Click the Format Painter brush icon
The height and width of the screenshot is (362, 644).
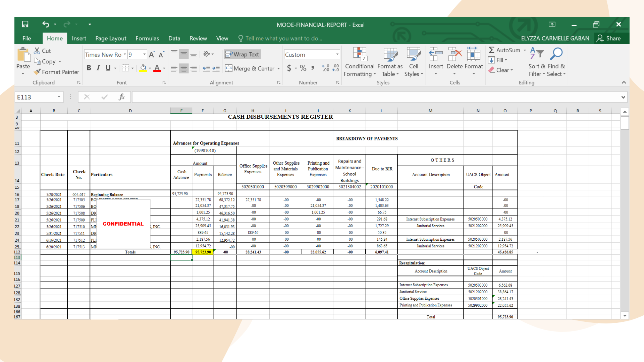tap(37, 72)
